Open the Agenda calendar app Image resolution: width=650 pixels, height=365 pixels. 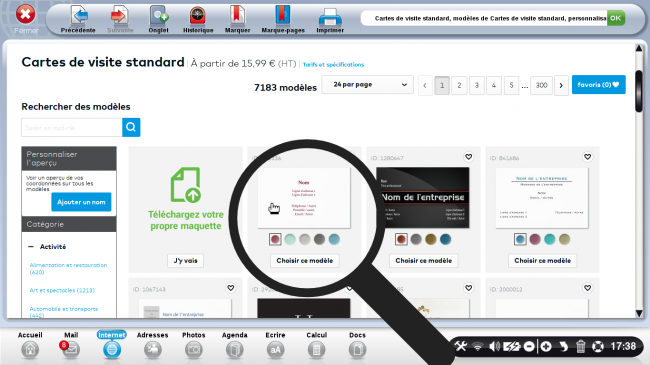pos(235,345)
